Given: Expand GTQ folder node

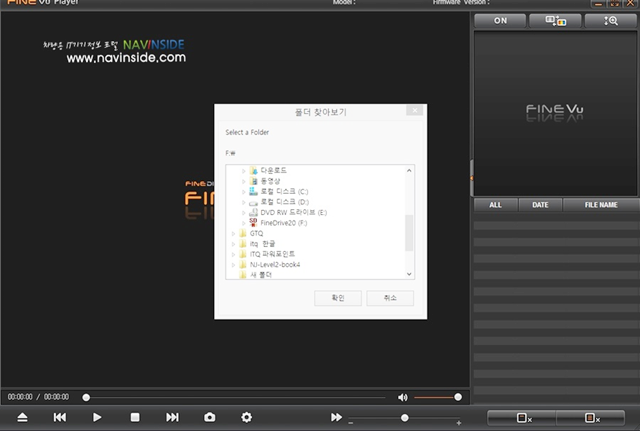Looking at the screenshot, I should pos(233,233).
